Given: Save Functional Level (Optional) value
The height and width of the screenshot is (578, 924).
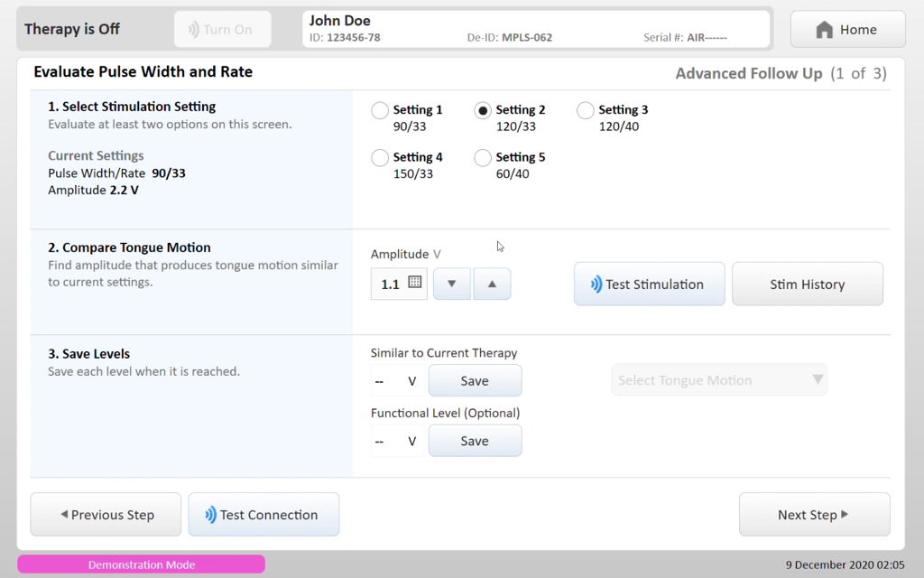Looking at the screenshot, I should click(475, 441).
